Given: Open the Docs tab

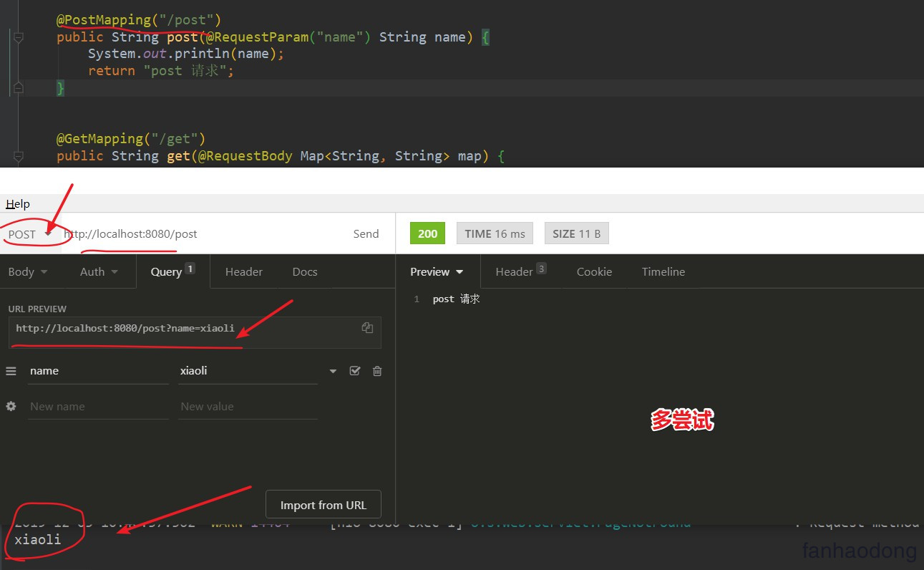Looking at the screenshot, I should pyautogui.click(x=305, y=272).
